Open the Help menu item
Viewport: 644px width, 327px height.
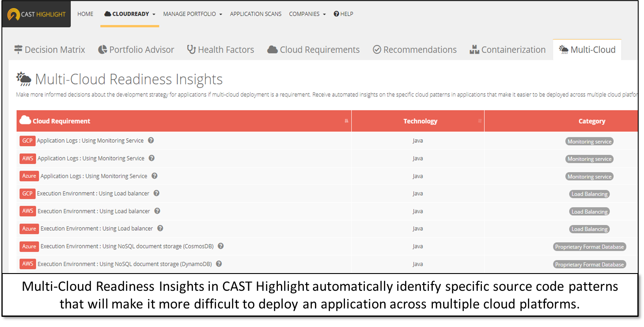(x=343, y=14)
